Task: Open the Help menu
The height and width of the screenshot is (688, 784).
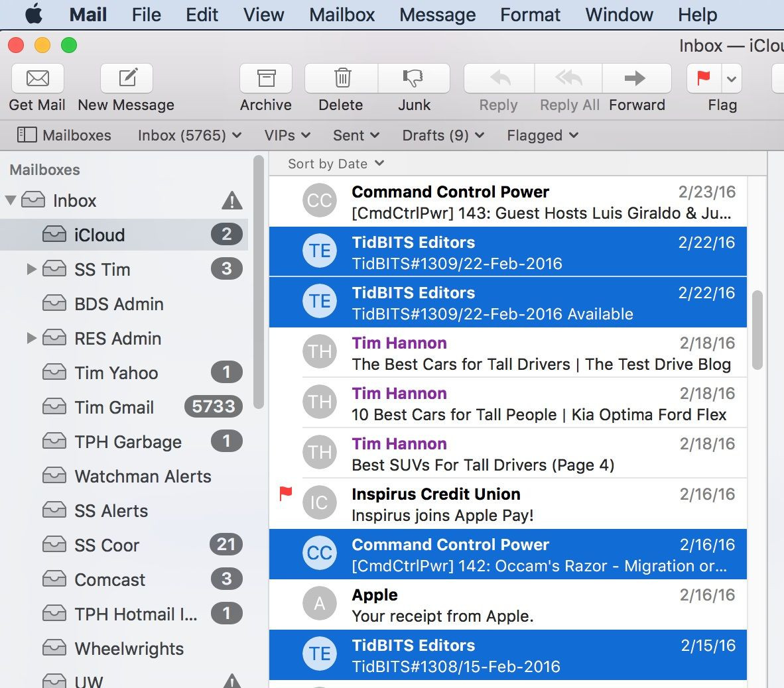Action: pyautogui.click(x=698, y=15)
